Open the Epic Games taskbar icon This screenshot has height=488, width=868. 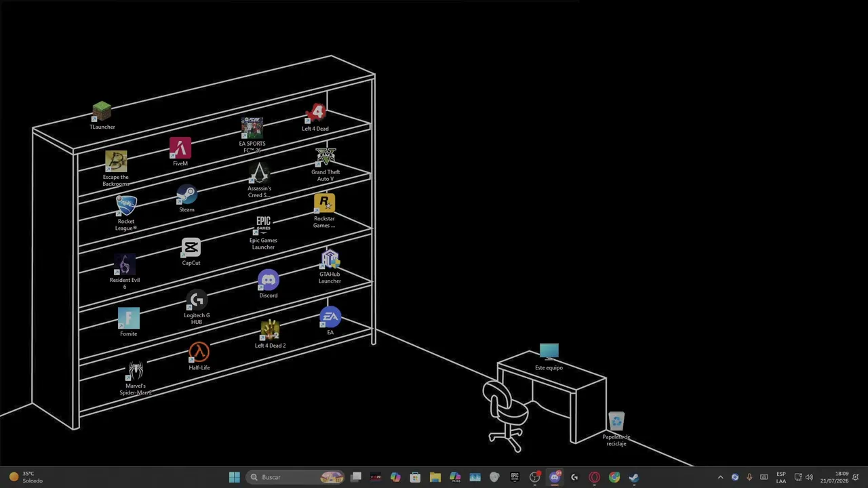tap(515, 477)
